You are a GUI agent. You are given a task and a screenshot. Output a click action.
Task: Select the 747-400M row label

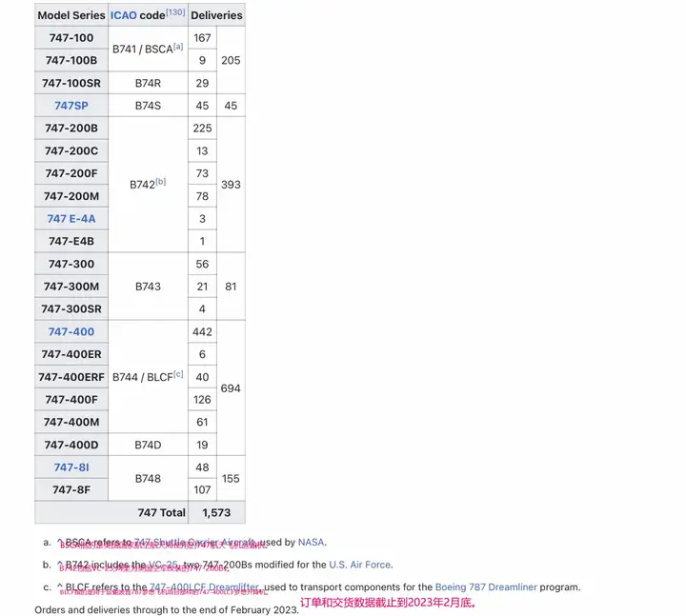(x=71, y=422)
